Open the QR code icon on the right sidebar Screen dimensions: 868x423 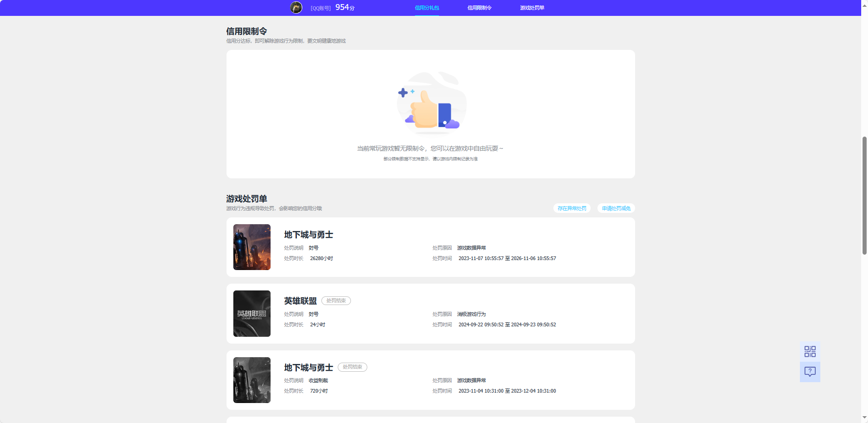(810, 351)
